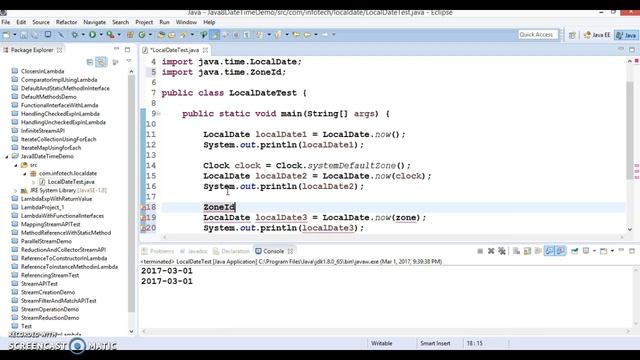Click the Back navigation arrow icon
Viewport: 640px width, 360px height.
pyautogui.click(x=307, y=35)
